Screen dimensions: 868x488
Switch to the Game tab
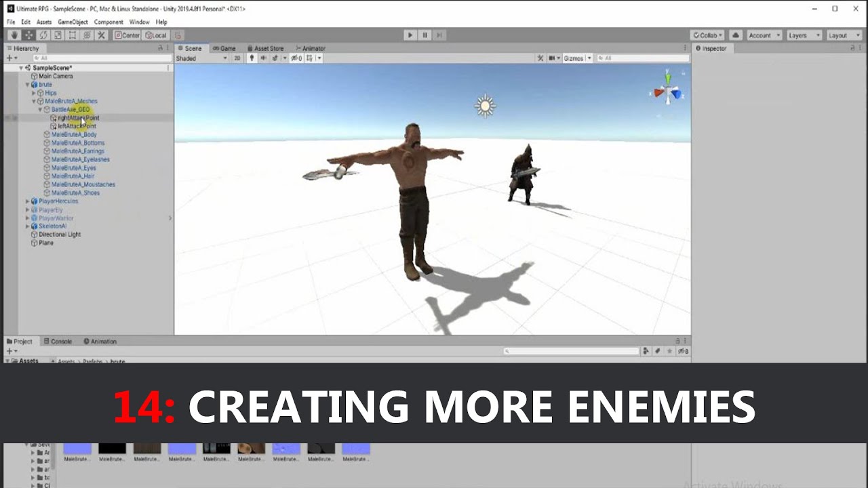point(224,48)
